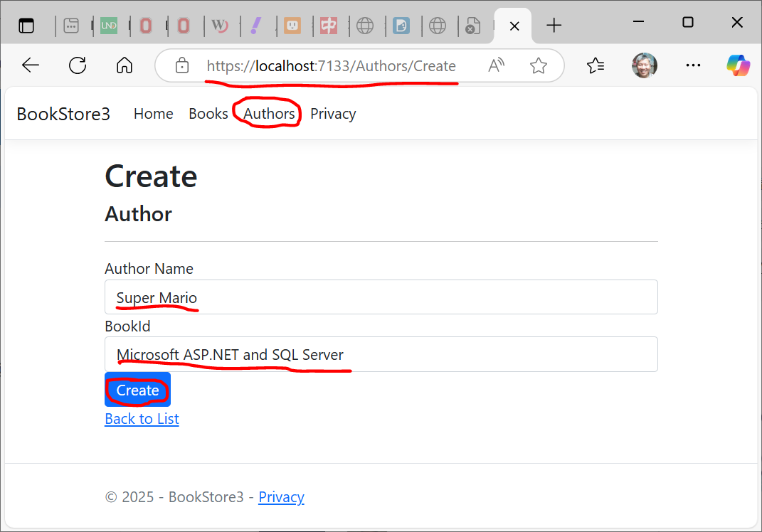Refresh the current page

coord(78,65)
